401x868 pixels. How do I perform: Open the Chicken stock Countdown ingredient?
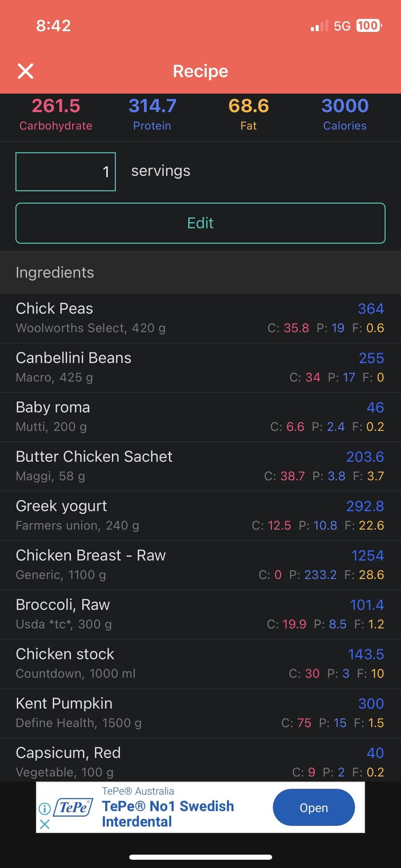(x=200, y=664)
